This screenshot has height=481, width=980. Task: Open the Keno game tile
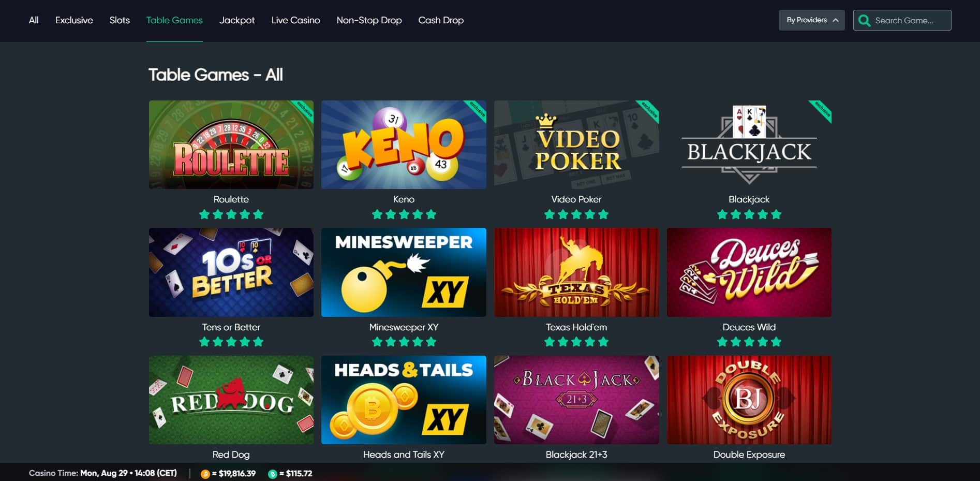(x=404, y=144)
